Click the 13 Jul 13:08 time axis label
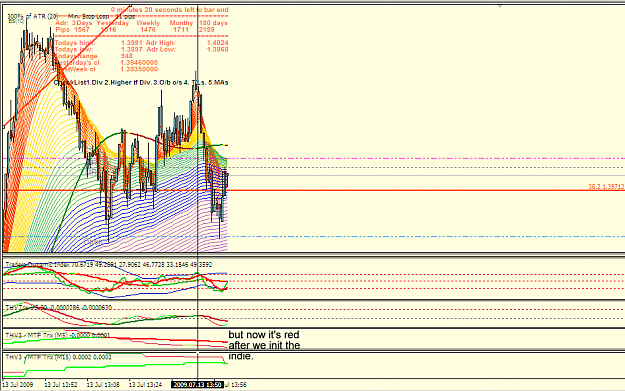Image resolution: width=625 pixels, height=391 pixels. tap(103, 385)
